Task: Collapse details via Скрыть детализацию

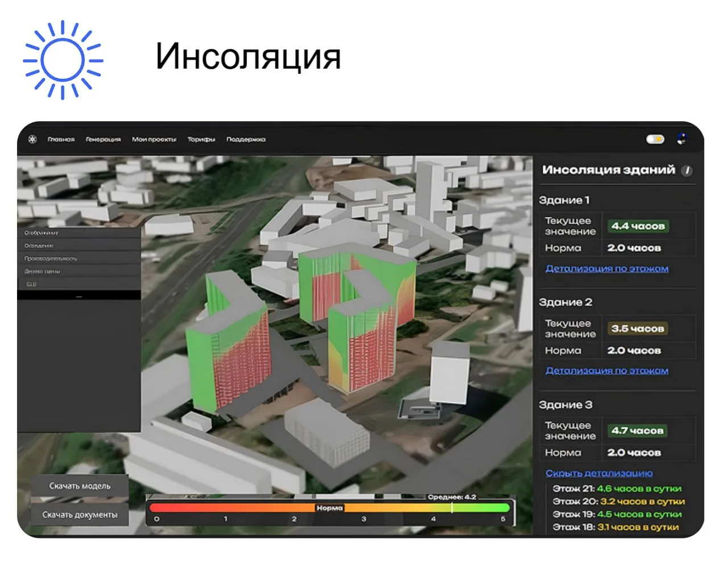Action: click(599, 473)
